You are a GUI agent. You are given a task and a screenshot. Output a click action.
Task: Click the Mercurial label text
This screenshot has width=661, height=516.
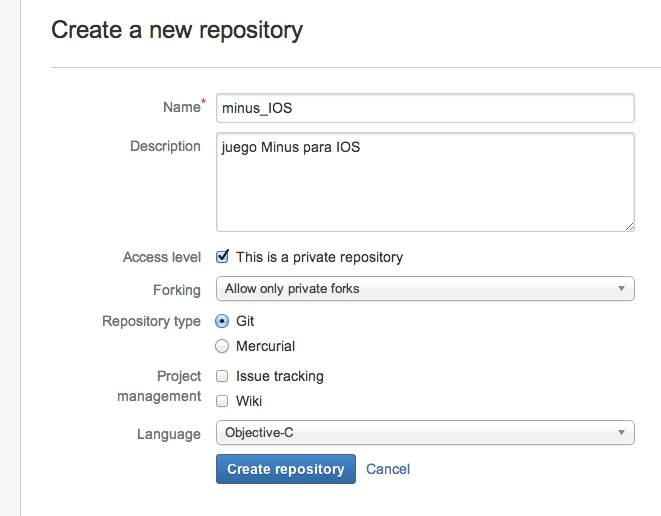(265, 346)
